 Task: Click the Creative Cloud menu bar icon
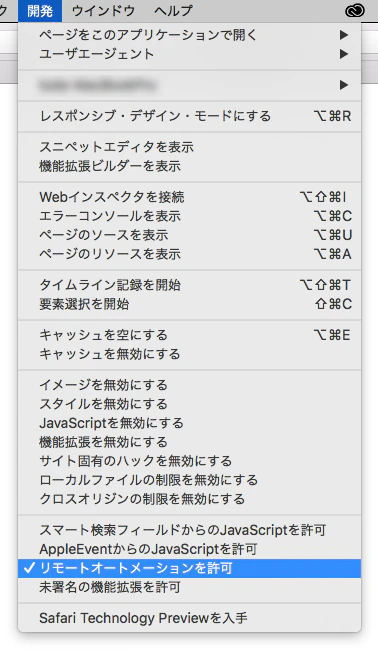click(355, 11)
